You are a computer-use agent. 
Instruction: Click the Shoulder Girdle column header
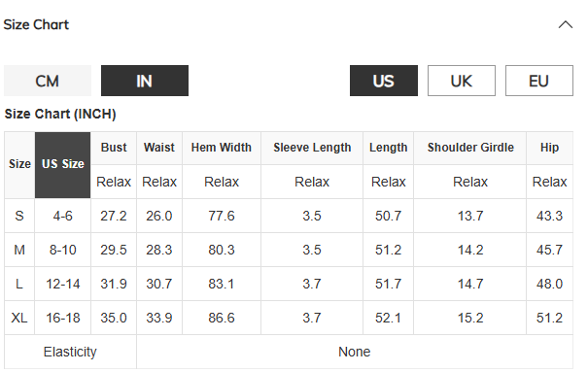point(470,148)
